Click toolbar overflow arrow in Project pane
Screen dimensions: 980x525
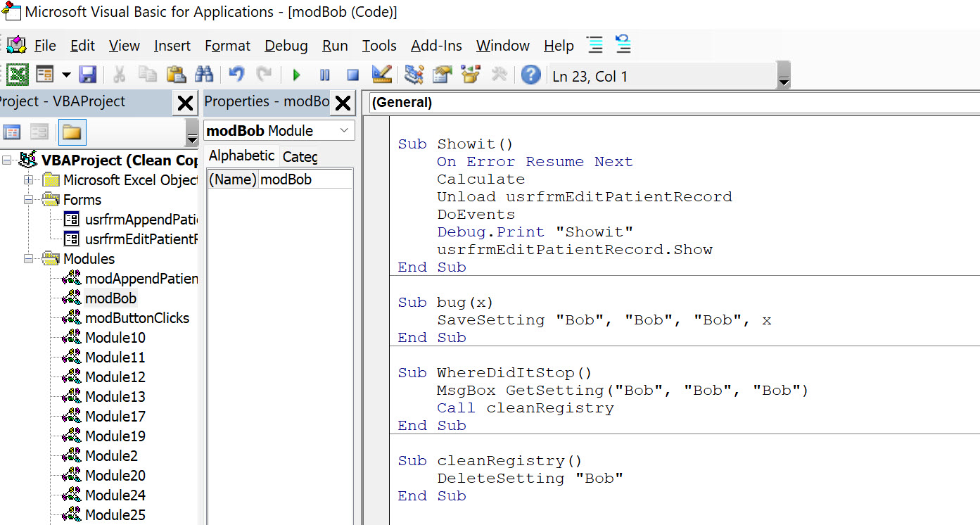192,132
